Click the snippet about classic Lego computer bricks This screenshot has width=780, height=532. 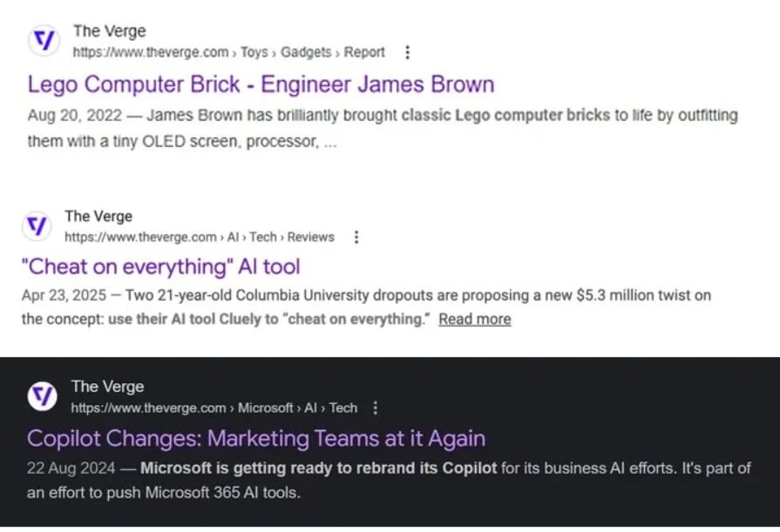coord(382,127)
